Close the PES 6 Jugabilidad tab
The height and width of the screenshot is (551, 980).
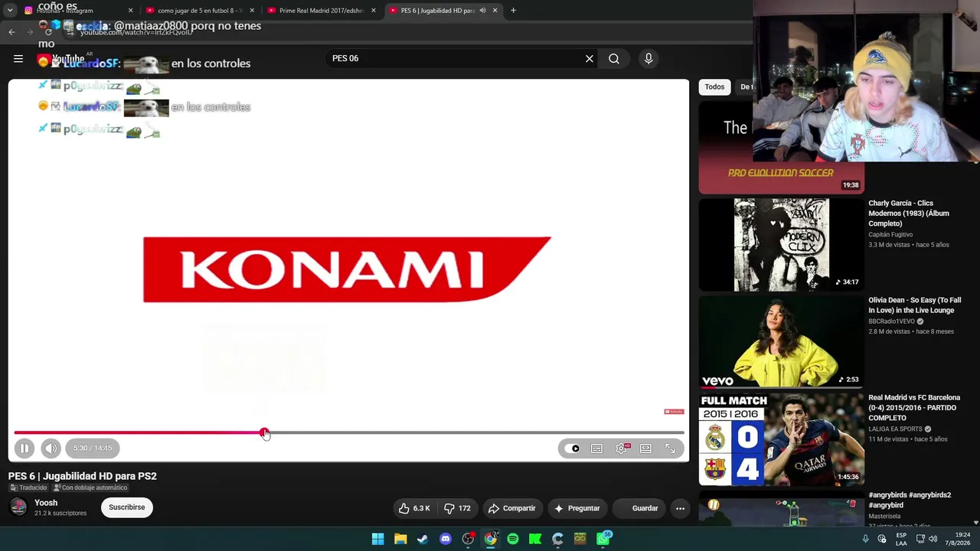point(495,11)
